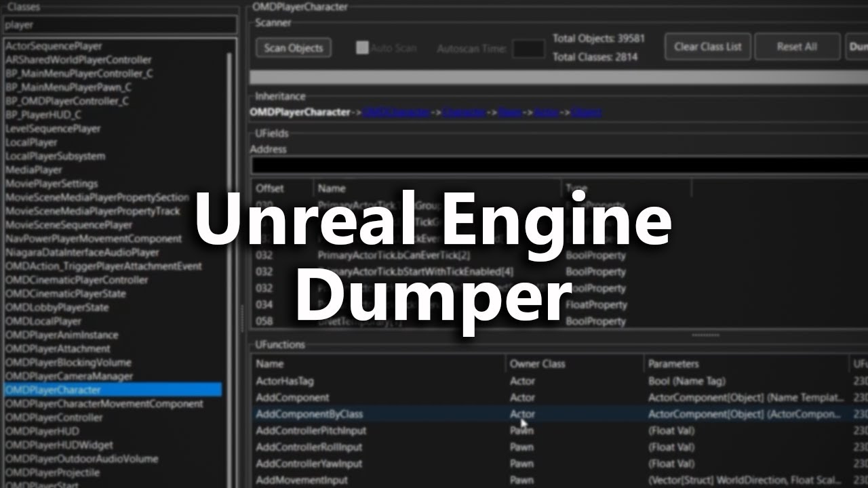Screen dimensions: 868x488
Task: Select the AddControllerYawInput function row
Action: [x=559, y=464]
